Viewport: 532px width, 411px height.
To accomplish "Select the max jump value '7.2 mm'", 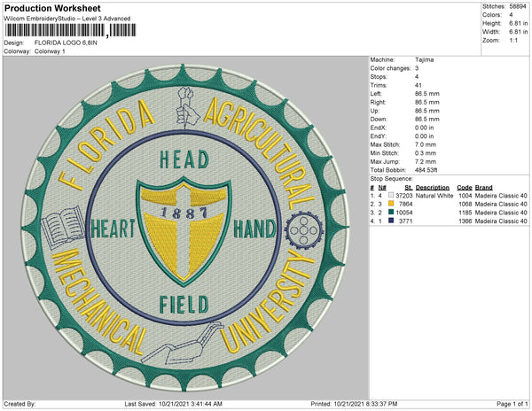I will pyautogui.click(x=426, y=161).
